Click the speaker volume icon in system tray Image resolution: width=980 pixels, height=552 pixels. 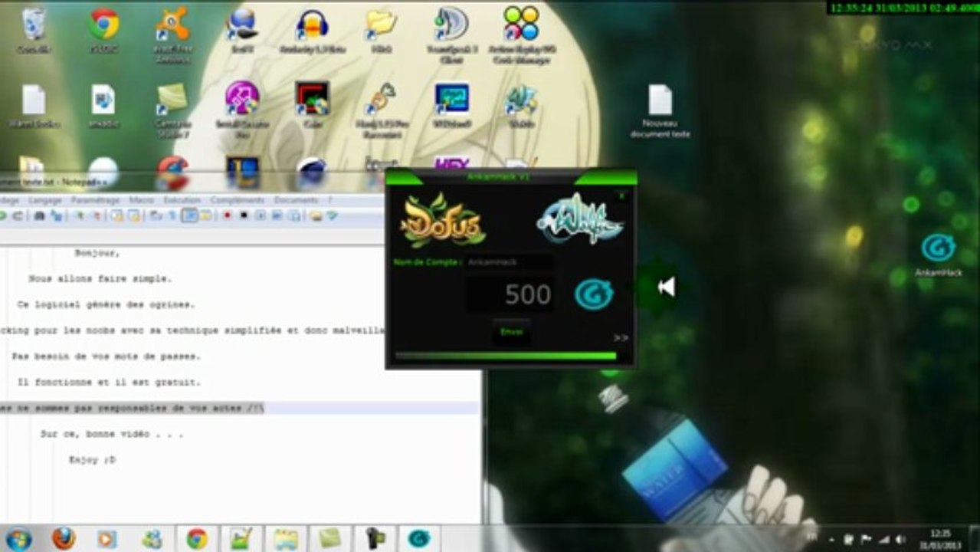tap(900, 540)
